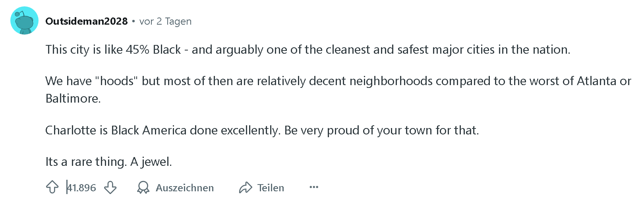
Task: Click the award ribbon icon
Action: (x=143, y=187)
